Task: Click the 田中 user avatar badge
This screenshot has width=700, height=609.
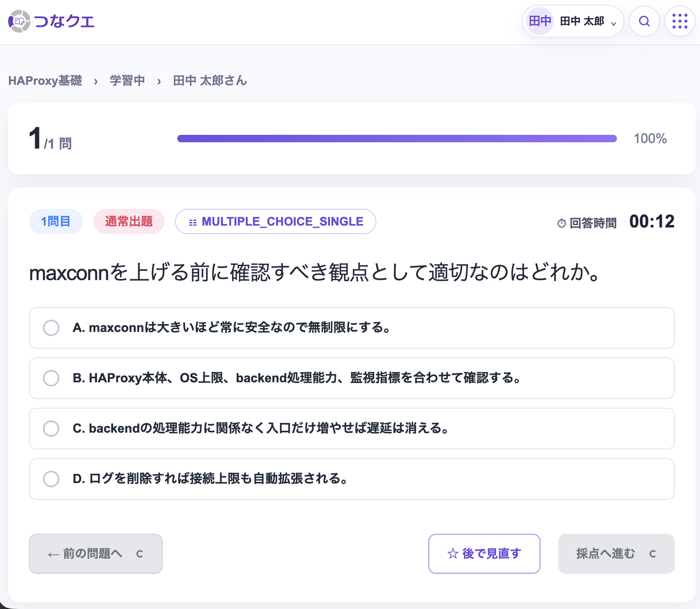Action: 540,21
